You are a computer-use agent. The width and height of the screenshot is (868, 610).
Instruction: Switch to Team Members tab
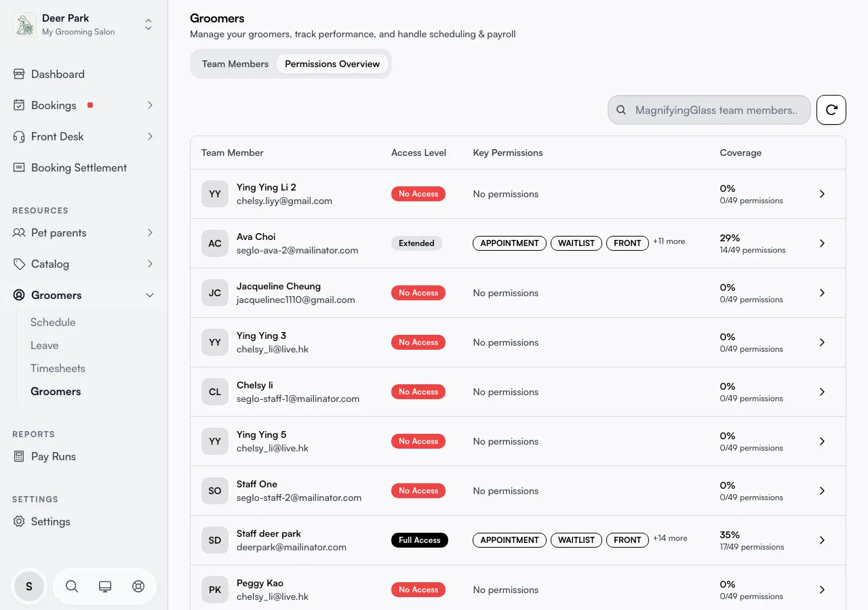(235, 64)
